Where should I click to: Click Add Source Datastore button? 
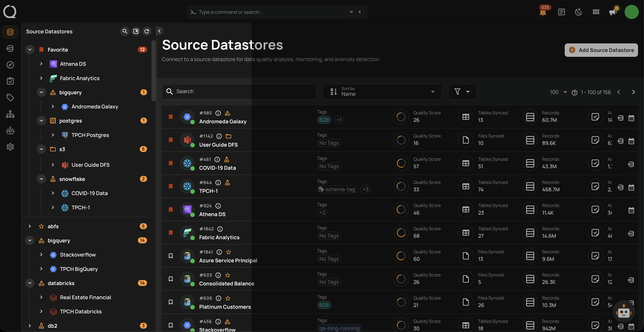click(601, 50)
